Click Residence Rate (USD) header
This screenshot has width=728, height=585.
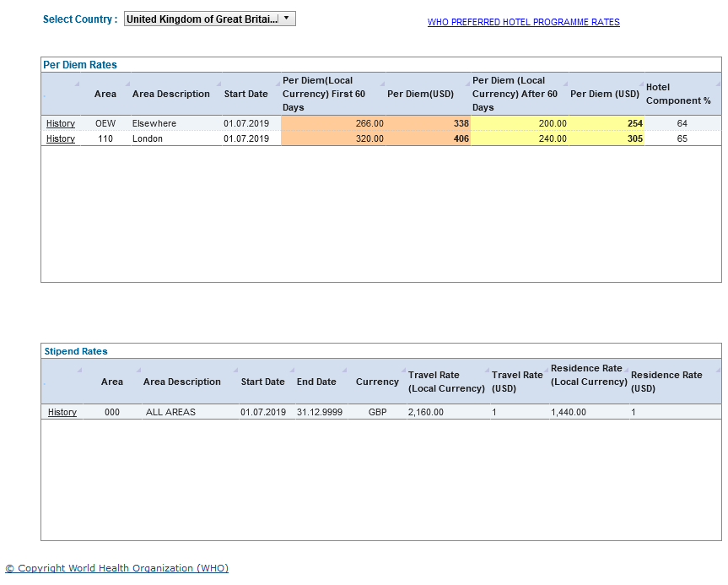coord(666,382)
